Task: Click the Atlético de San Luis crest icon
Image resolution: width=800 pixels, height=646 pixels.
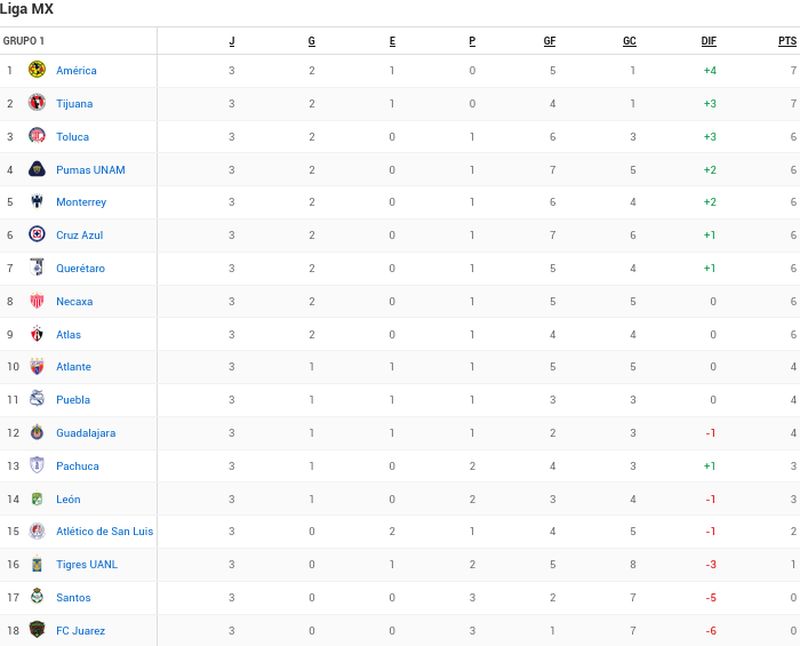Action: pos(37,531)
